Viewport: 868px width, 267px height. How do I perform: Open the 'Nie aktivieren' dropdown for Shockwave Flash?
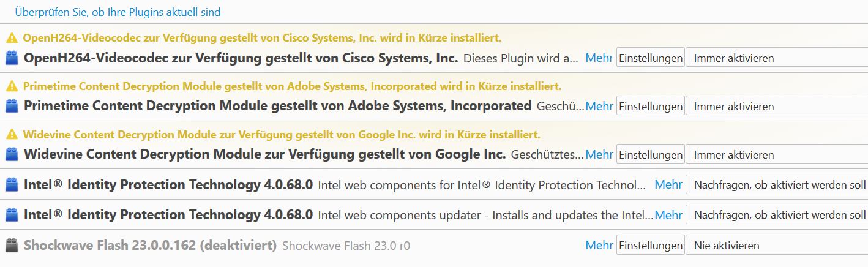[x=776, y=246]
